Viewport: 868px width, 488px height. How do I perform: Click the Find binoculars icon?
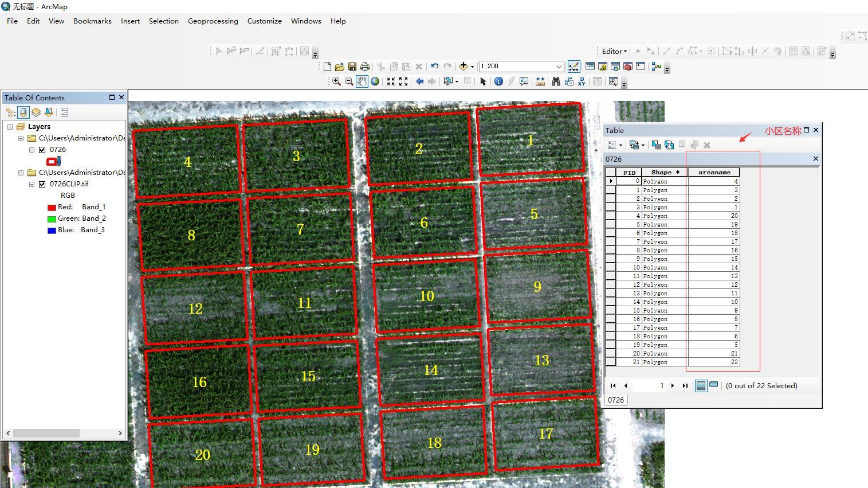pos(555,81)
